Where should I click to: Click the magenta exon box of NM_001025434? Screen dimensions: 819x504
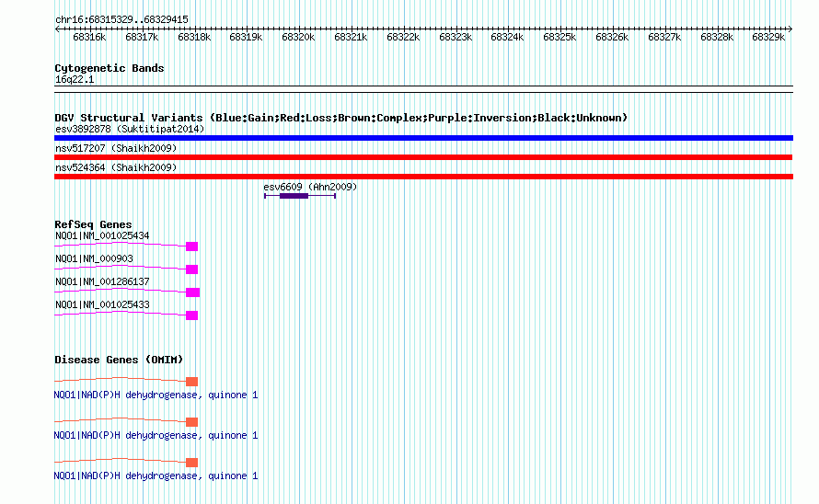191,246
